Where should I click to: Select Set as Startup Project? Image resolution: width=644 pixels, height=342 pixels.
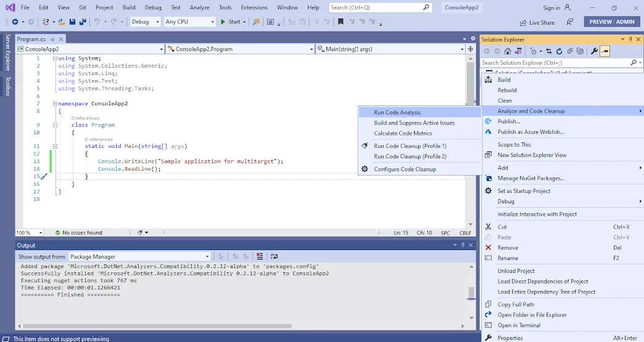pos(563,191)
